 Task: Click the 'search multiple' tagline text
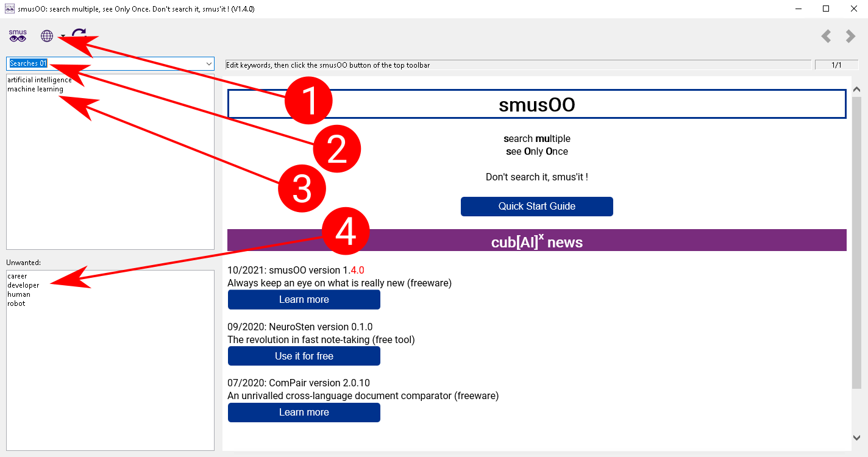[x=537, y=138]
